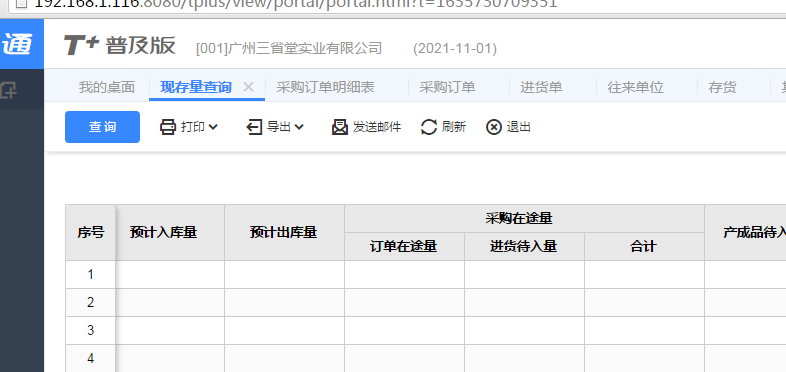Click the refresh circular arrows icon
The image size is (786, 372).
click(429, 127)
